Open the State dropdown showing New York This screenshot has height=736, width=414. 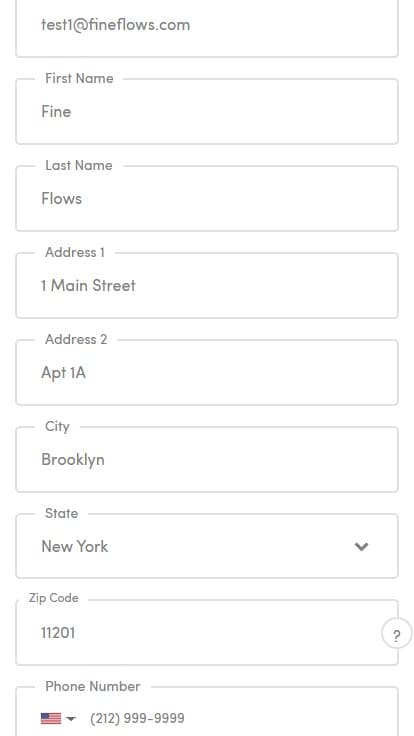(207, 546)
